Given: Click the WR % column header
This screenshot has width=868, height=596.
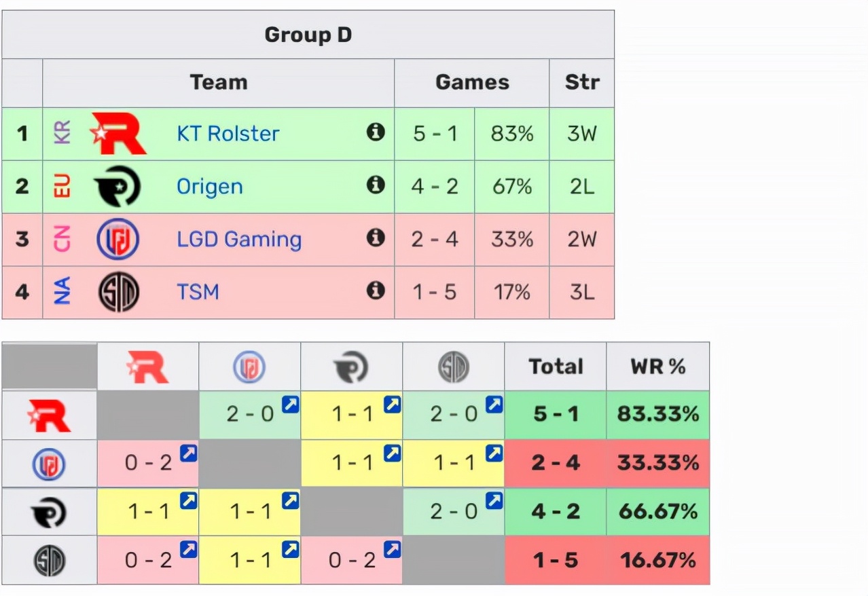Looking at the screenshot, I should pyautogui.click(x=656, y=367).
